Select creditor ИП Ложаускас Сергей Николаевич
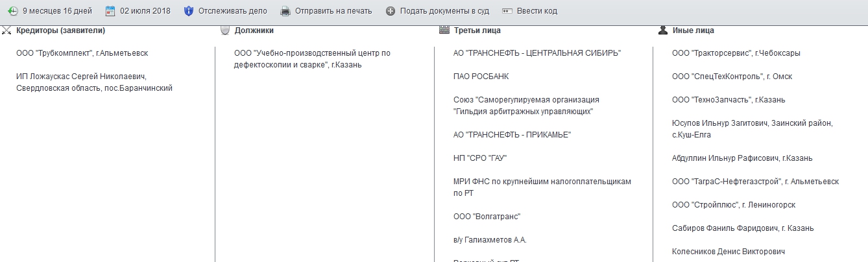 (x=95, y=82)
